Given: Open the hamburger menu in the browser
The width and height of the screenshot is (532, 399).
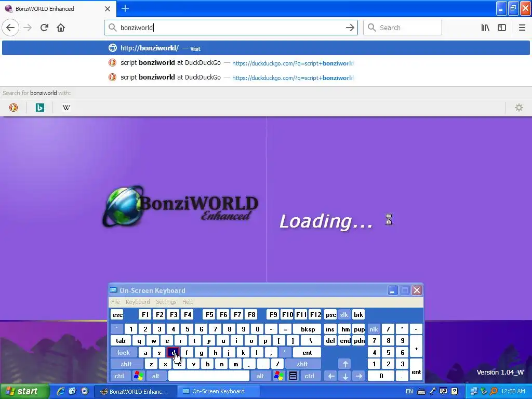Looking at the screenshot, I should click(522, 28).
